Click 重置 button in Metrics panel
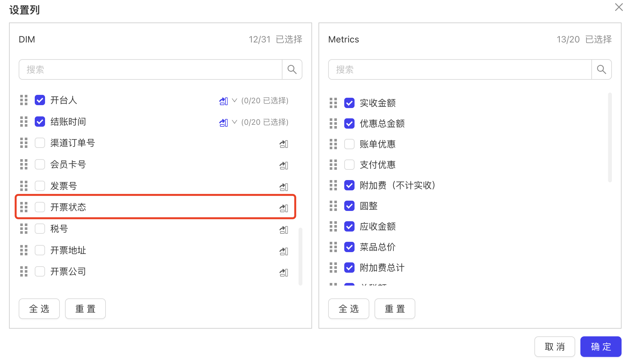The width and height of the screenshot is (628, 364). (x=395, y=309)
